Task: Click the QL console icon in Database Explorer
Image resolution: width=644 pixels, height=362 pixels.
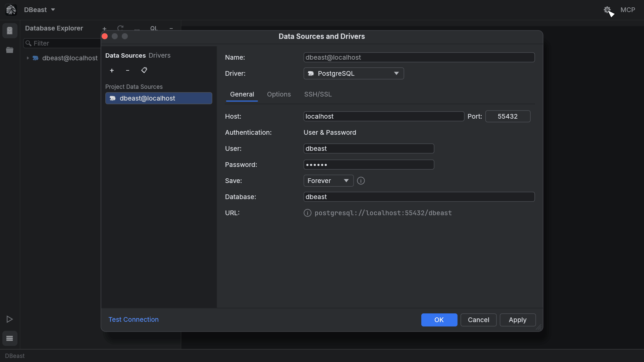Action: [154, 28]
